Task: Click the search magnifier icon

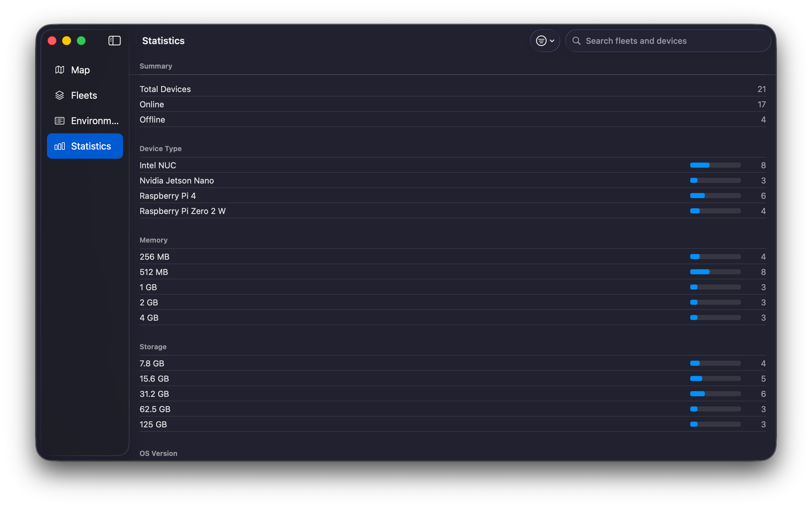Action: (x=576, y=41)
